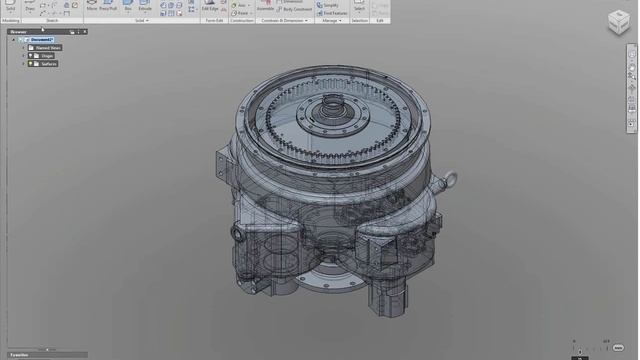Select the Draw sketch tool

(30, 6)
